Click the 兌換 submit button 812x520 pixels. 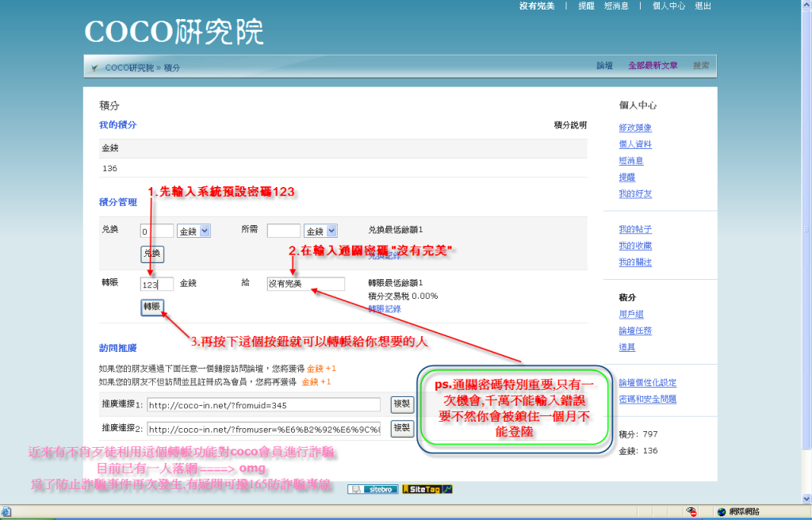(x=152, y=254)
